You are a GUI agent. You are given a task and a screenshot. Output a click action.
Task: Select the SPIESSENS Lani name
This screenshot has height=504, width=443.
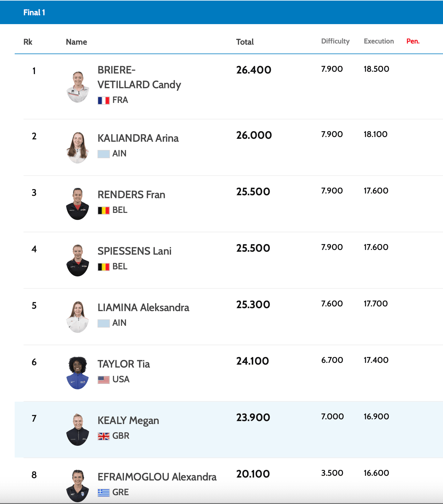134,251
